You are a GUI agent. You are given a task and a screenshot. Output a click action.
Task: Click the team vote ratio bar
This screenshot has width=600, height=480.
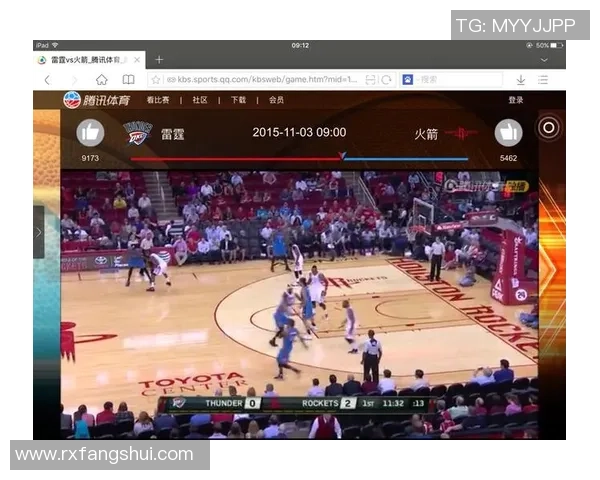(x=300, y=158)
